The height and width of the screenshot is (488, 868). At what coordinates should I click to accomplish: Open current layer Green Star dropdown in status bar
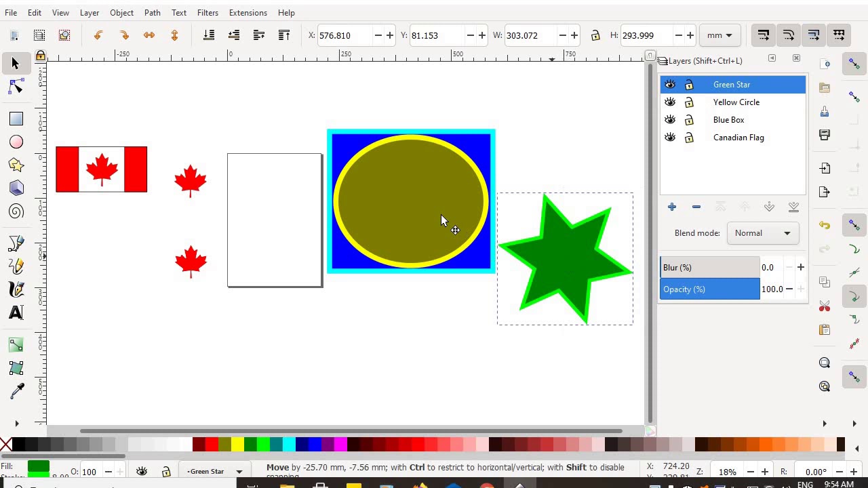(216, 471)
